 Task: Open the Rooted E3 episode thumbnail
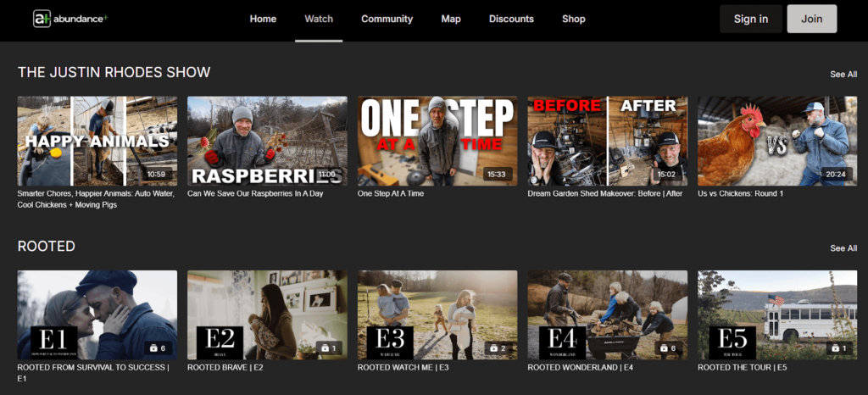437,315
